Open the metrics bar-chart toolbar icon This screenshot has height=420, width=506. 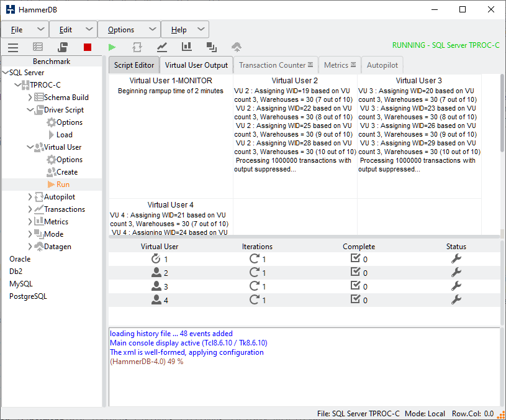tap(186, 47)
